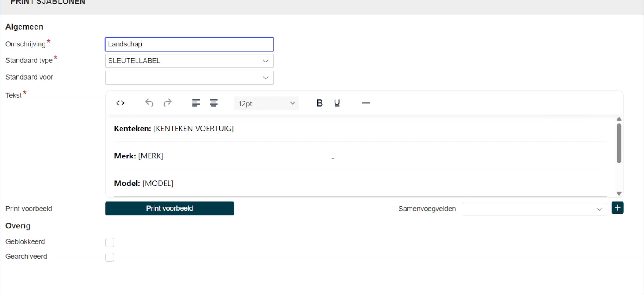Click the Print voorbeeld button
The image size is (644, 295).
click(x=170, y=208)
